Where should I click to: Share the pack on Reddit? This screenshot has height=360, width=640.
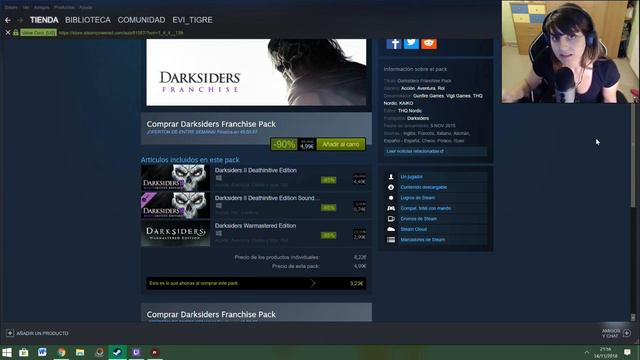(x=429, y=43)
